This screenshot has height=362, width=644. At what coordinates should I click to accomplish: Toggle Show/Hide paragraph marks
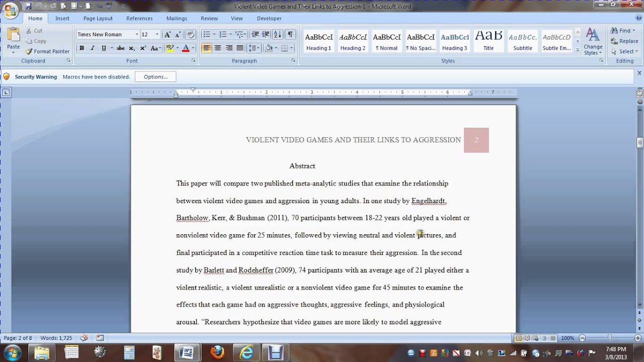coord(290,35)
